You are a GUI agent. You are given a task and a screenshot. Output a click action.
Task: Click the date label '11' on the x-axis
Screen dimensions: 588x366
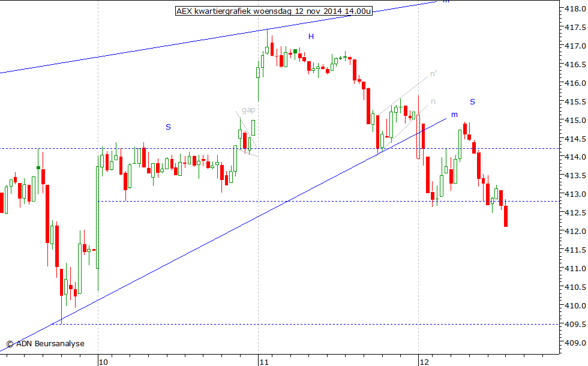point(264,362)
